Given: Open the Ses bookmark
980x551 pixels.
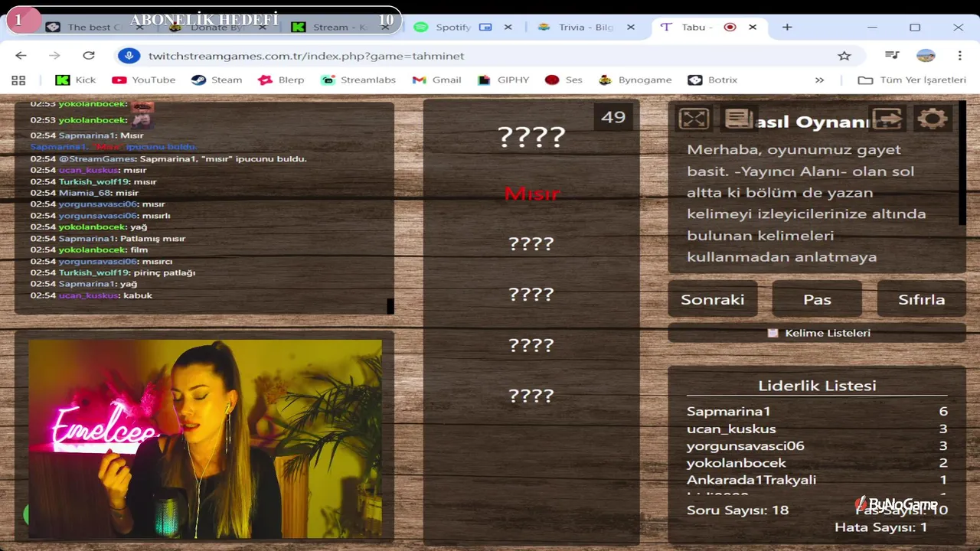Looking at the screenshot, I should pos(563,80).
